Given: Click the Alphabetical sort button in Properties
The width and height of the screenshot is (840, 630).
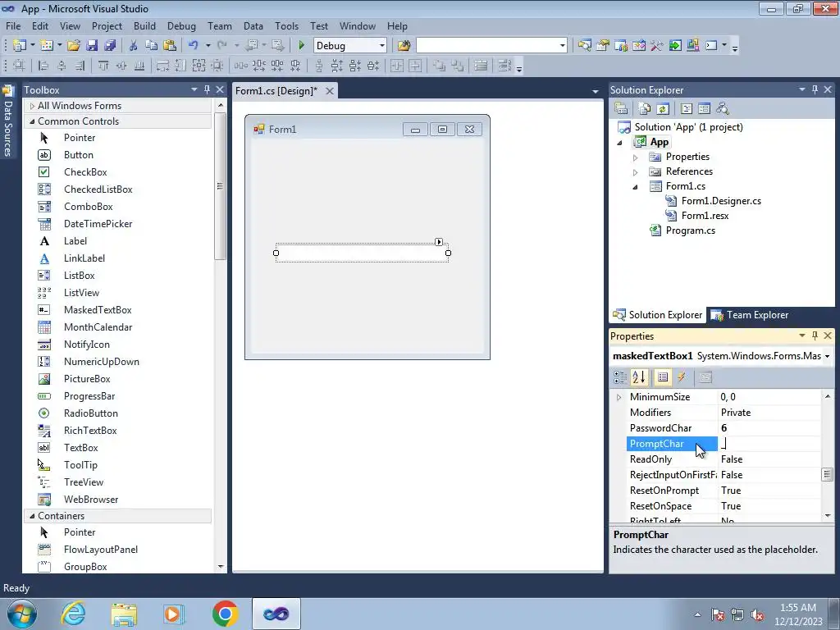Looking at the screenshot, I should click(x=639, y=377).
